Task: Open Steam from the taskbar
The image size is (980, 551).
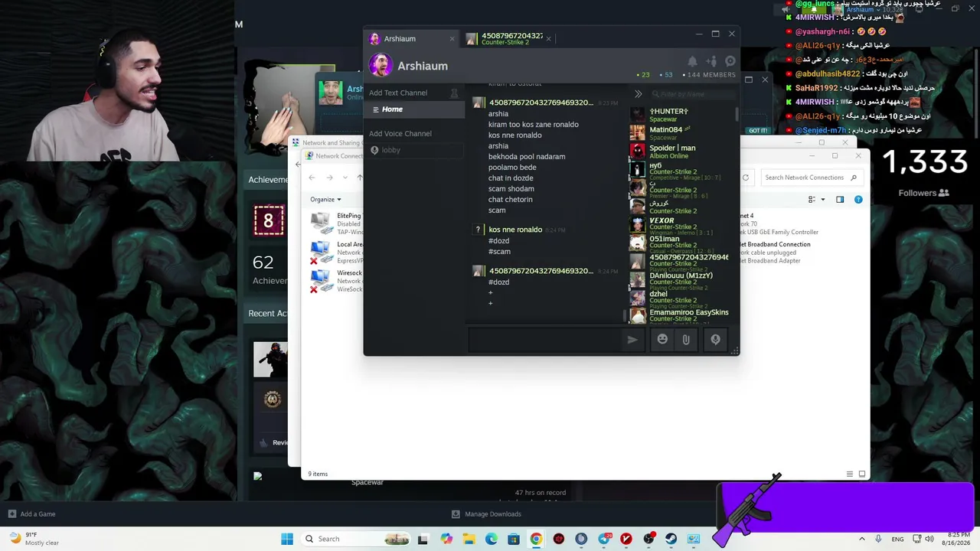Action: click(x=671, y=539)
